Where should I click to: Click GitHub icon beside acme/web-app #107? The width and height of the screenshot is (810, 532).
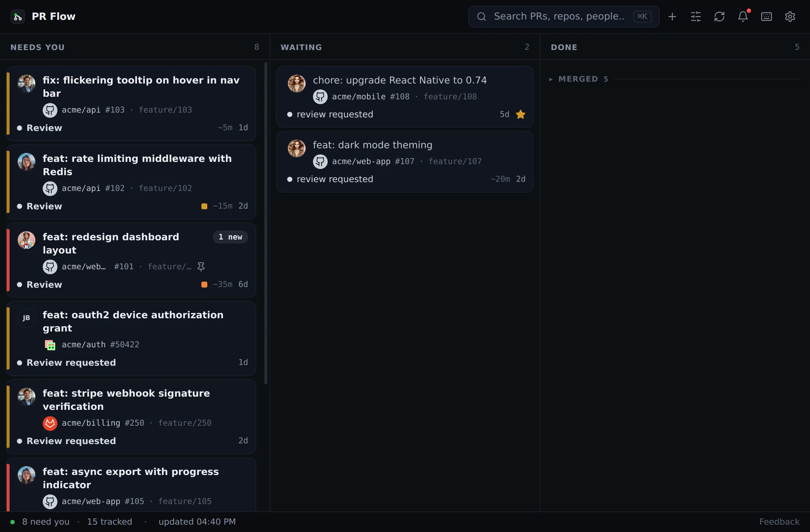click(x=320, y=162)
